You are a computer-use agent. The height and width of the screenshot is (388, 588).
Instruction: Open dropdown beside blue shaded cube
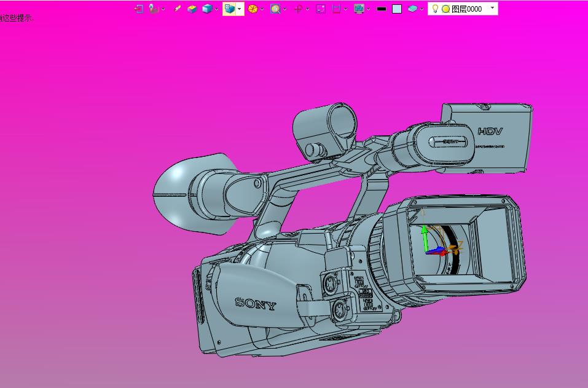click(x=216, y=9)
